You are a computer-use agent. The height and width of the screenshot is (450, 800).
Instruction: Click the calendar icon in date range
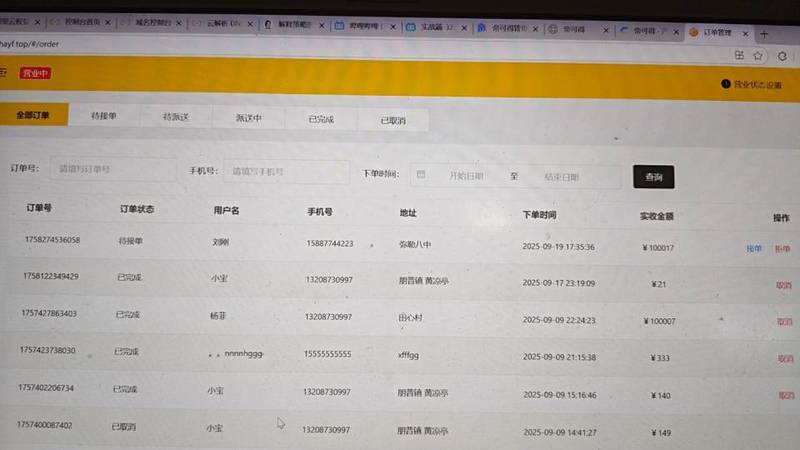(x=421, y=174)
